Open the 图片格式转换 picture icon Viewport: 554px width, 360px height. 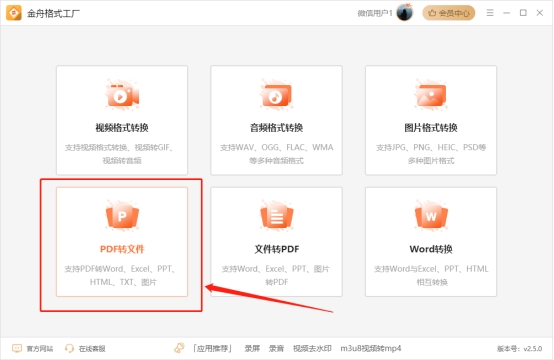tap(431, 95)
